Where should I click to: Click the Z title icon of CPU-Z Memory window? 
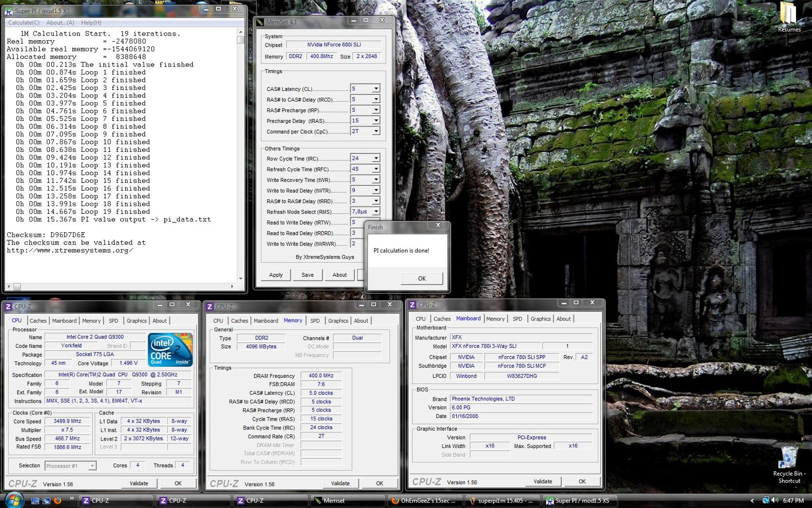pos(210,306)
